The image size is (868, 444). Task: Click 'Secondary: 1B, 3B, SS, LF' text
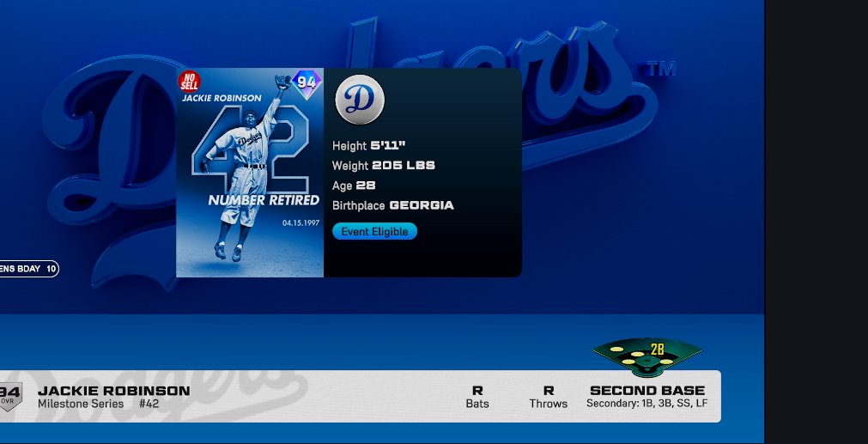pos(647,404)
